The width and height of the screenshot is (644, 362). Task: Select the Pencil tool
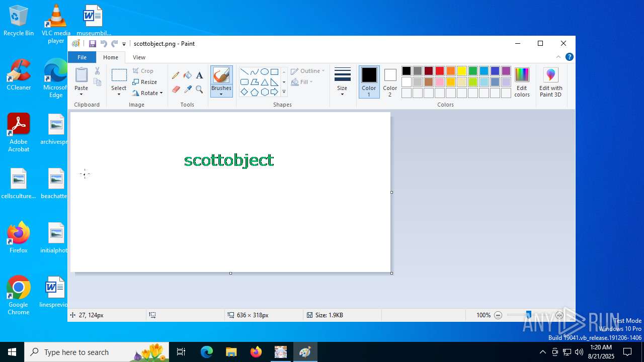(x=176, y=75)
